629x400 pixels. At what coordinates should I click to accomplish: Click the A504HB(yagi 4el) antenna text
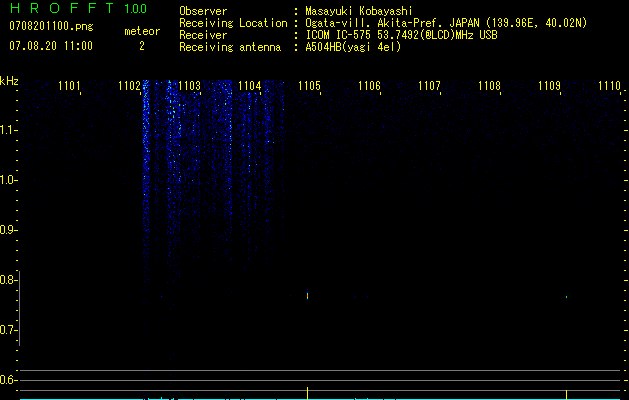pos(353,47)
